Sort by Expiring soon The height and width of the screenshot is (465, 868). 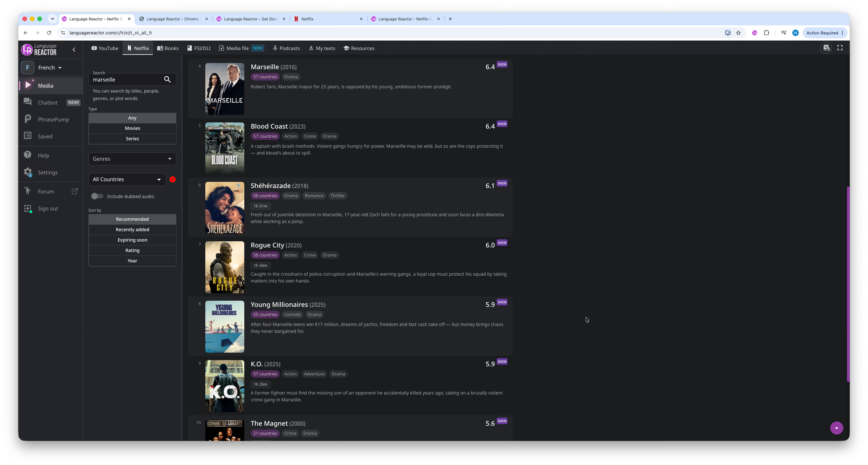(132, 240)
